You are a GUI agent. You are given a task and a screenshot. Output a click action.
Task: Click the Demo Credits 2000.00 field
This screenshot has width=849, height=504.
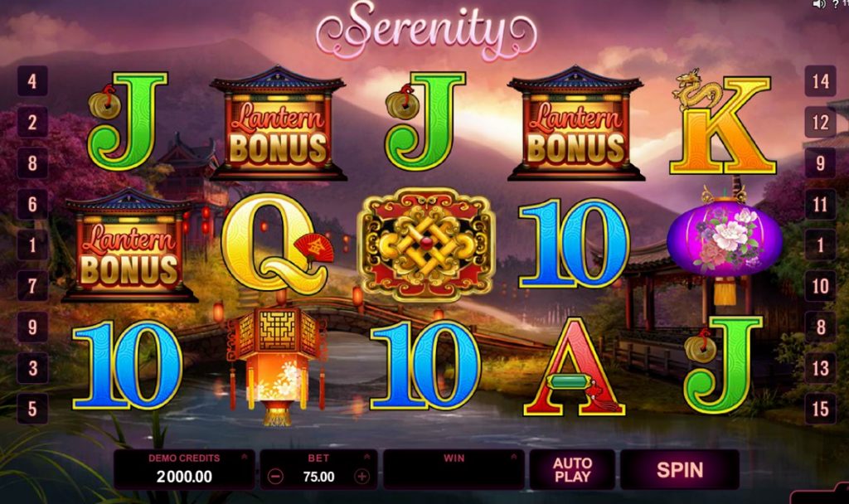point(184,477)
